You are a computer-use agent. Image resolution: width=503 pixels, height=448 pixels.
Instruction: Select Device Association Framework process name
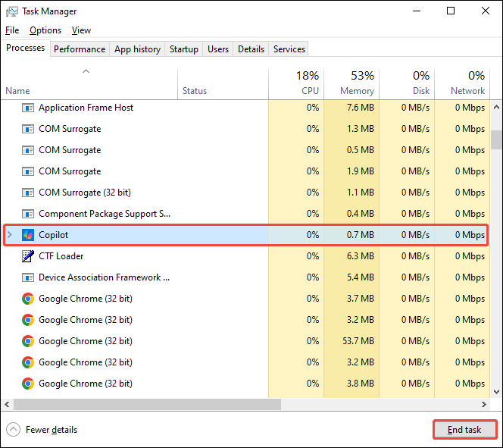click(x=104, y=277)
